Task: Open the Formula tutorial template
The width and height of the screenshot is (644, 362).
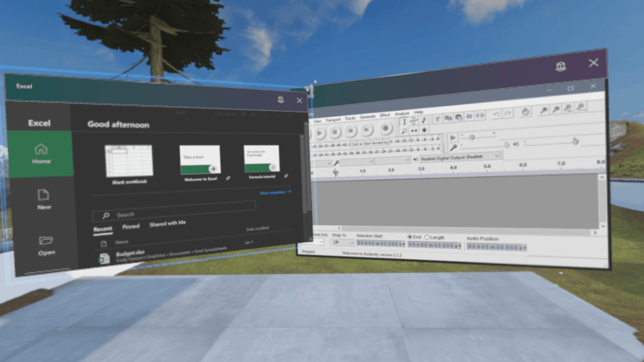Action: pos(262,162)
